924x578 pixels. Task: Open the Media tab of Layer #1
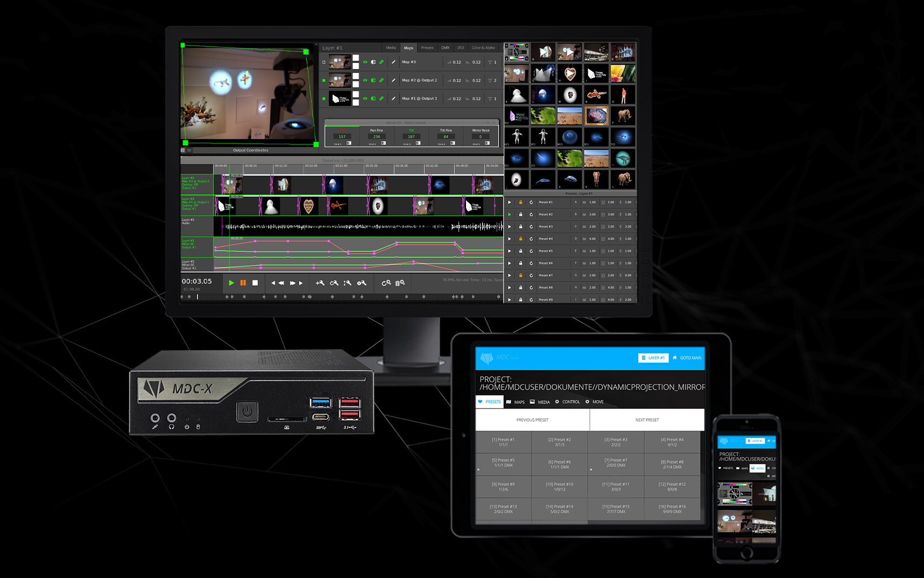pos(391,48)
